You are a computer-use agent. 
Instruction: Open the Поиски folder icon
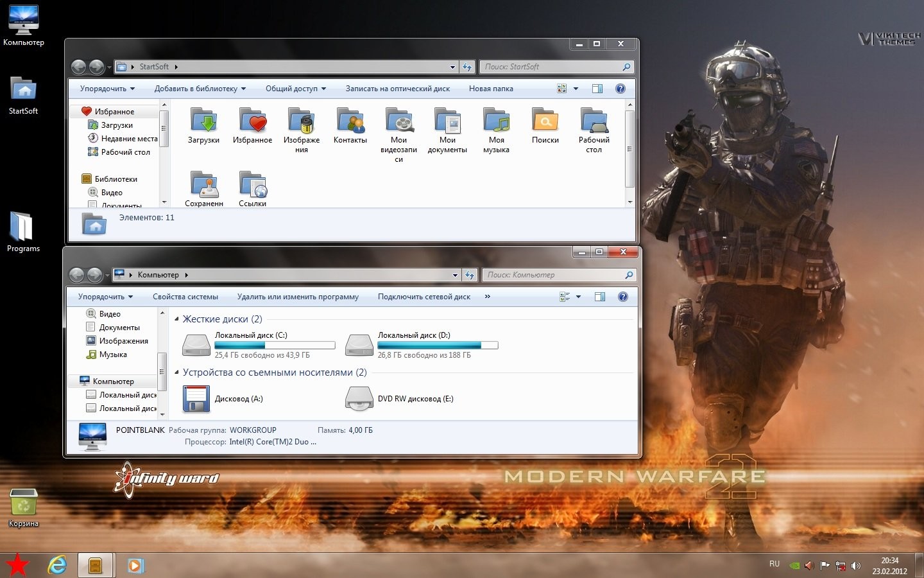point(545,120)
